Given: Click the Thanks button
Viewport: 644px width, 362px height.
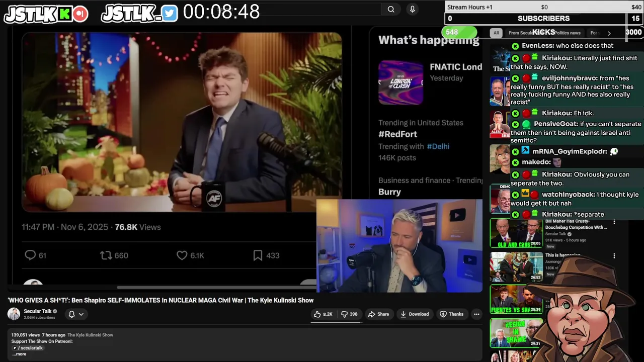Looking at the screenshot, I should point(451,314).
